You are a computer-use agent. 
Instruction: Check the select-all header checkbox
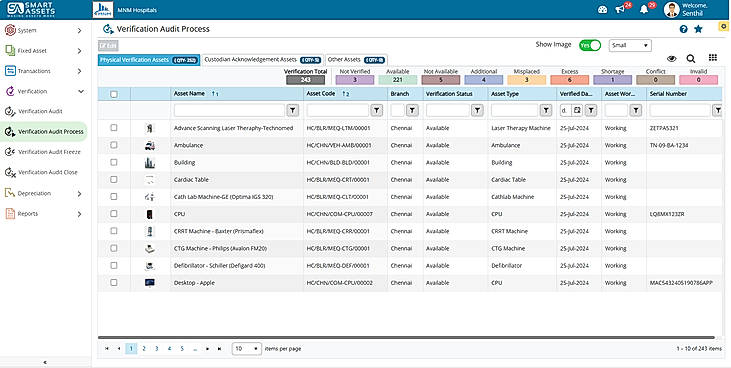click(x=114, y=94)
